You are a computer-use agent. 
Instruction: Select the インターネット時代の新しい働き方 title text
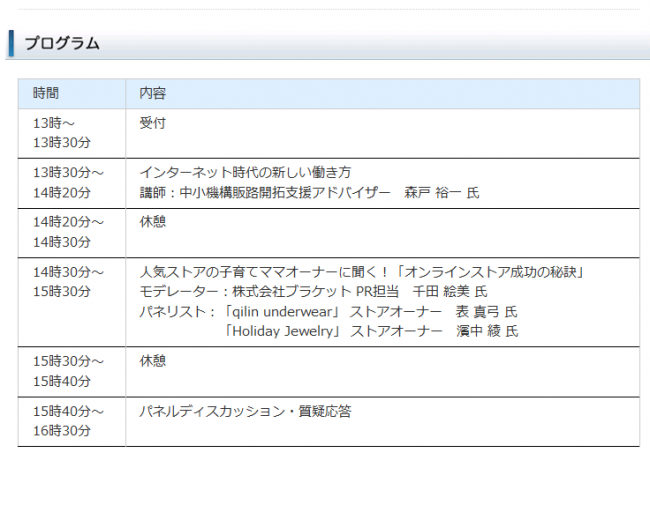tap(245, 172)
